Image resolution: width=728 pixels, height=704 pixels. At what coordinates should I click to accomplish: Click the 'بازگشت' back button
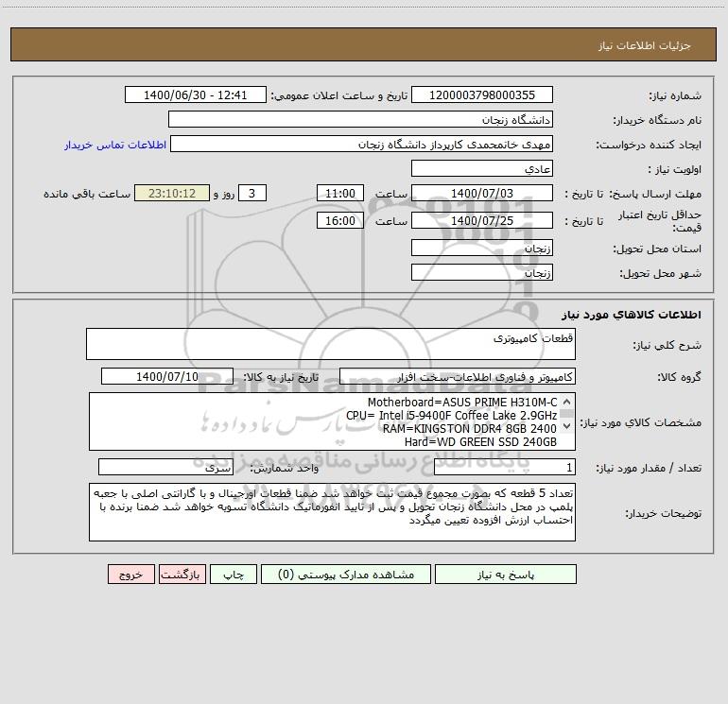click(x=182, y=575)
